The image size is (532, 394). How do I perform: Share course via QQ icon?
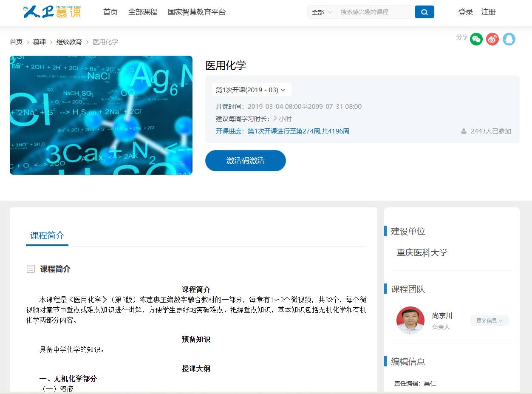[x=509, y=39]
